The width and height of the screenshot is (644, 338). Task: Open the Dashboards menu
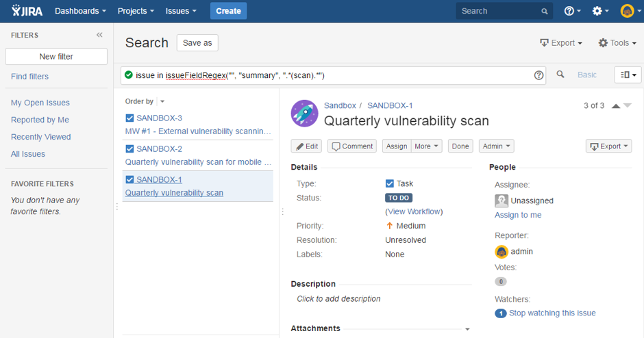click(81, 11)
